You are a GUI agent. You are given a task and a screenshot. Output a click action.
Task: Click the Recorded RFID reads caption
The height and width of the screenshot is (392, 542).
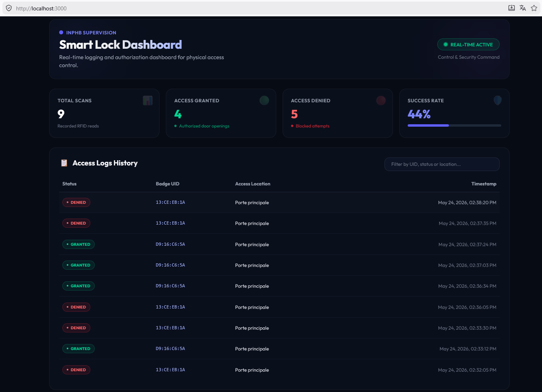coord(78,126)
